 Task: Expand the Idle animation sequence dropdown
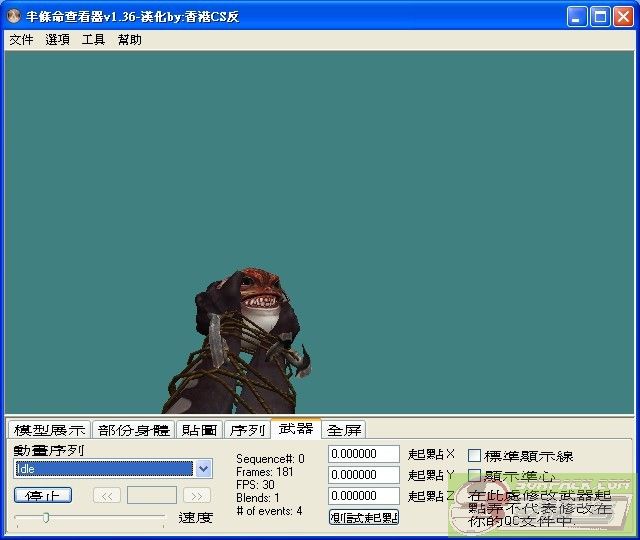204,469
